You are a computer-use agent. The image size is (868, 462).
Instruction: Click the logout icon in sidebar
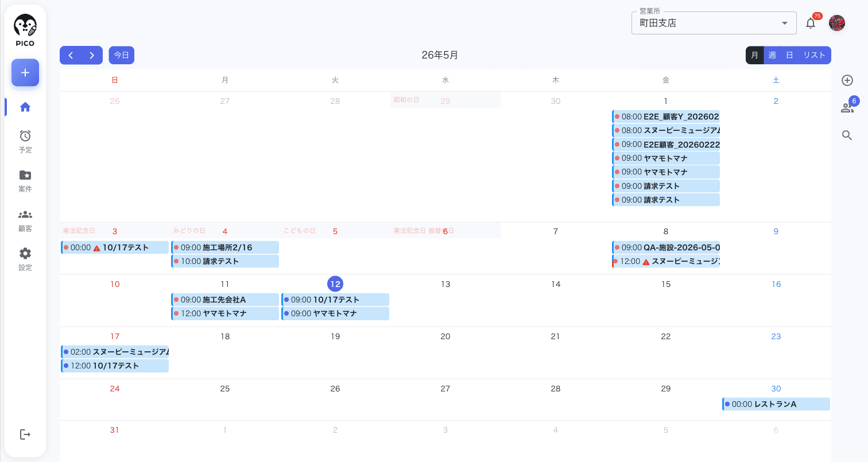tap(25, 434)
